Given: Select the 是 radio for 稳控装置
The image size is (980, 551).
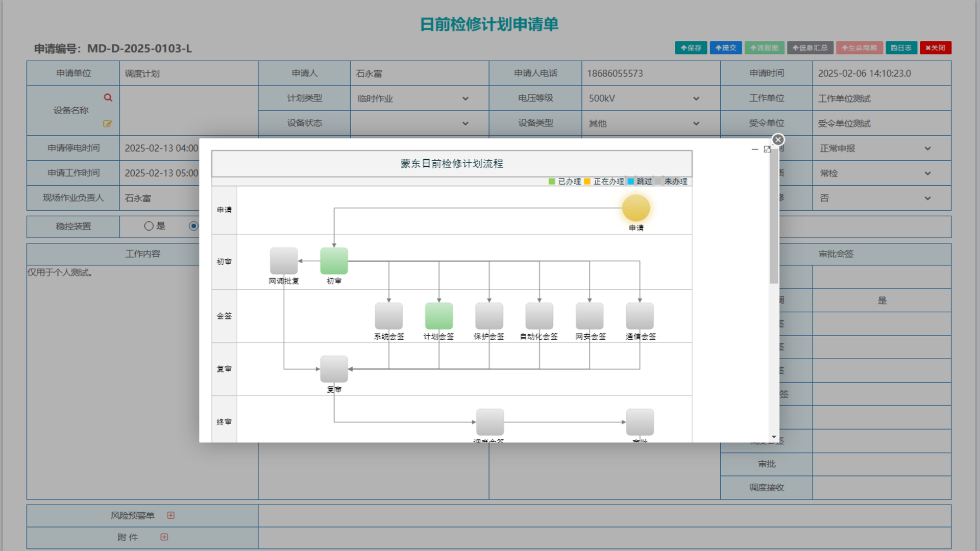Looking at the screenshot, I should point(149,226).
